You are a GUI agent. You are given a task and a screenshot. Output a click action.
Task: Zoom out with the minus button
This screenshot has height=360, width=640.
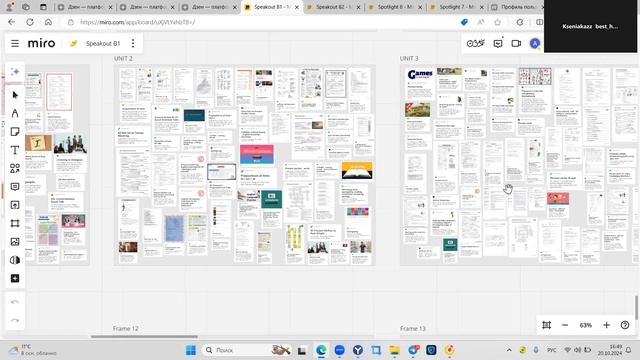[565, 325]
